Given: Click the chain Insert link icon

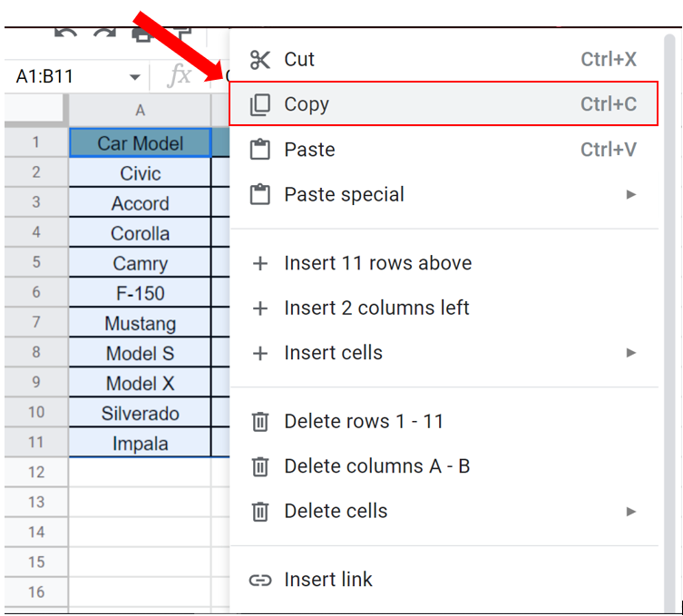Looking at the screenshot, I should 260,580.
